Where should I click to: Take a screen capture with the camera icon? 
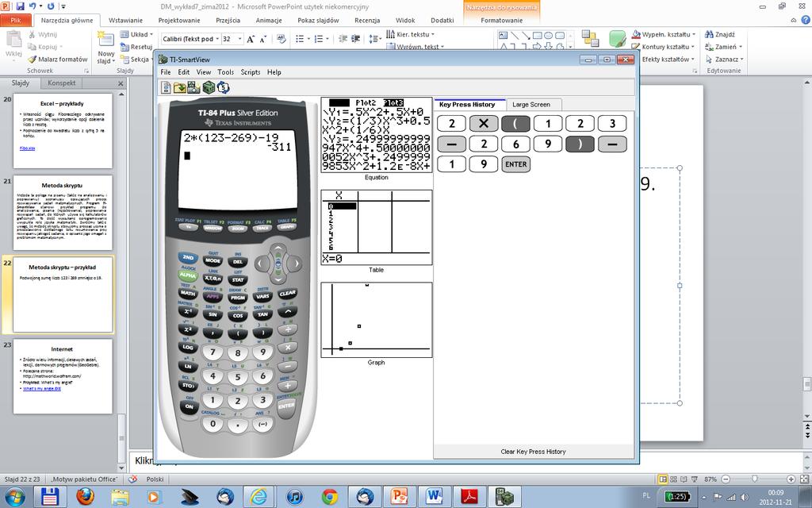coord(193,87)
